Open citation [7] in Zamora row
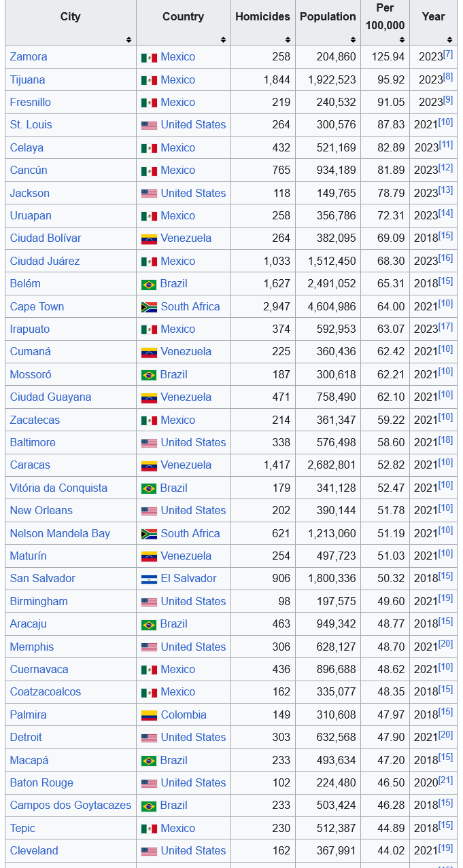The width and height of the screenshot is (463, 868). pyautogui.click(x=448, y=54)
